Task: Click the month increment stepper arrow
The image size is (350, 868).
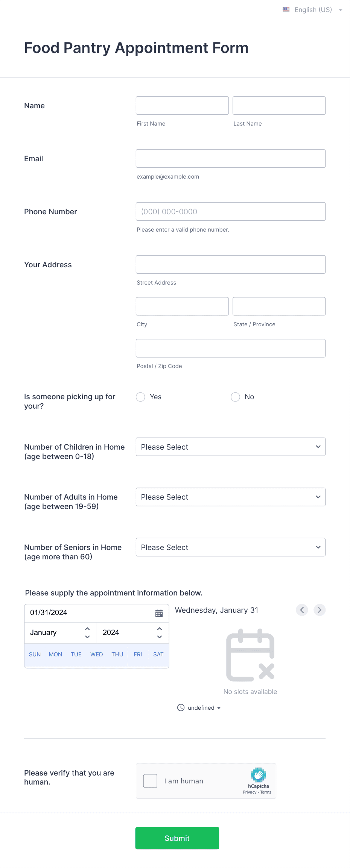Action: [x=87, y=628]
